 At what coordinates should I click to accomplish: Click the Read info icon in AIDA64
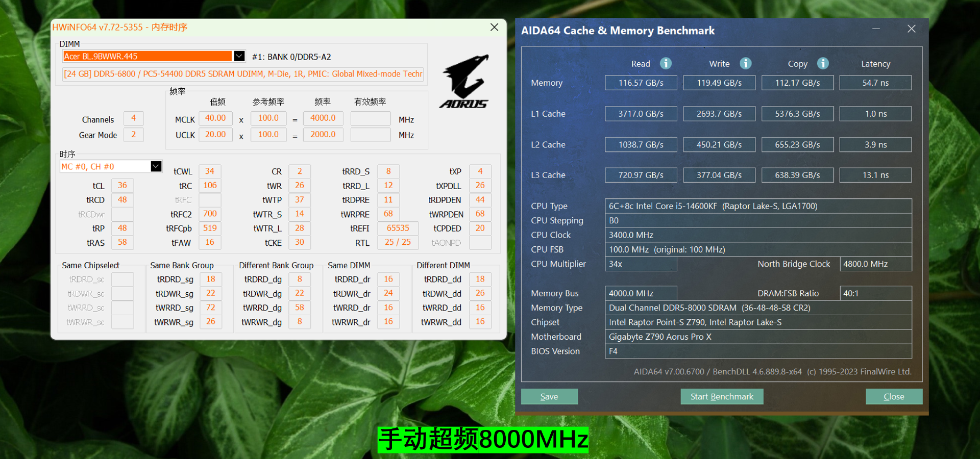click(666, 63)
